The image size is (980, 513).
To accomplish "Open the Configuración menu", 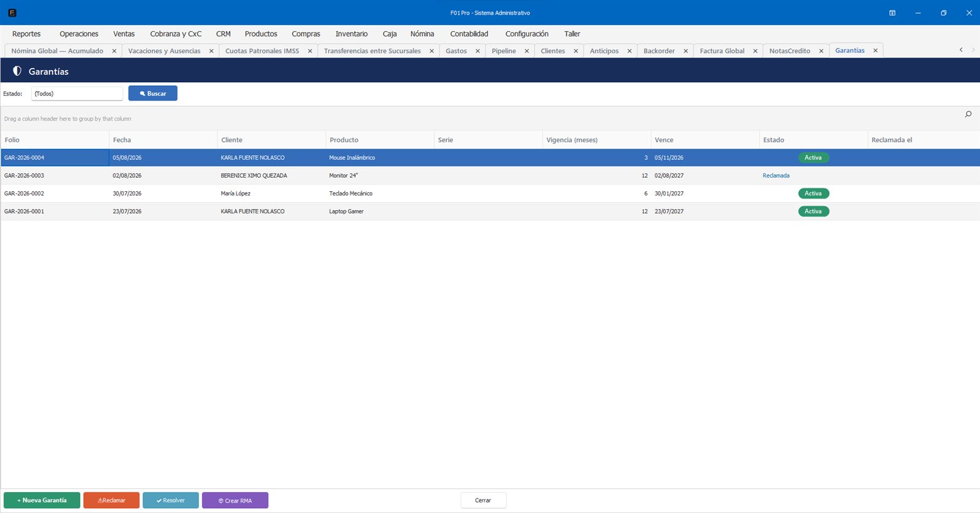I will click(527, 34).
